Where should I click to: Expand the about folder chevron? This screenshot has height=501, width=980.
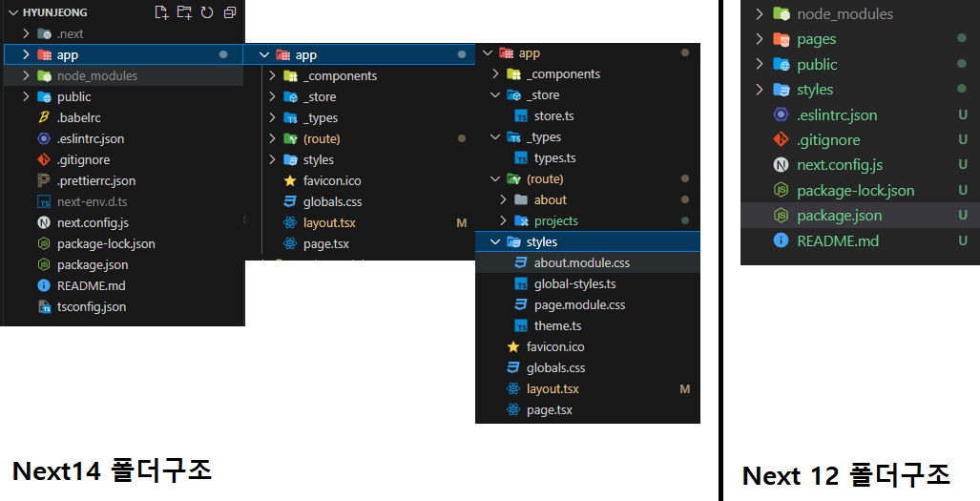(503, 199)
